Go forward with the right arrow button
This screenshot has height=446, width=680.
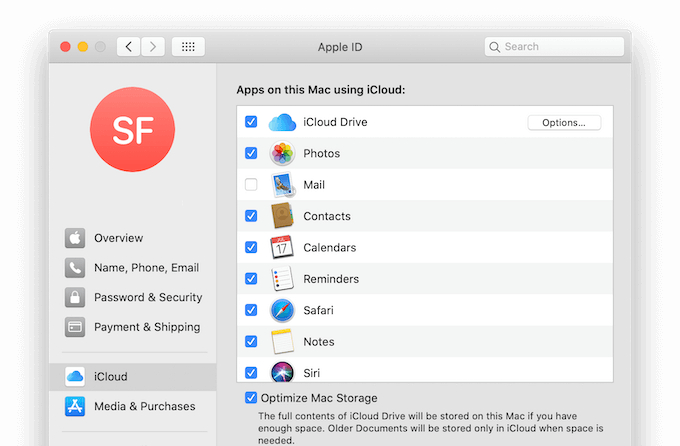(x=153, y=47)
